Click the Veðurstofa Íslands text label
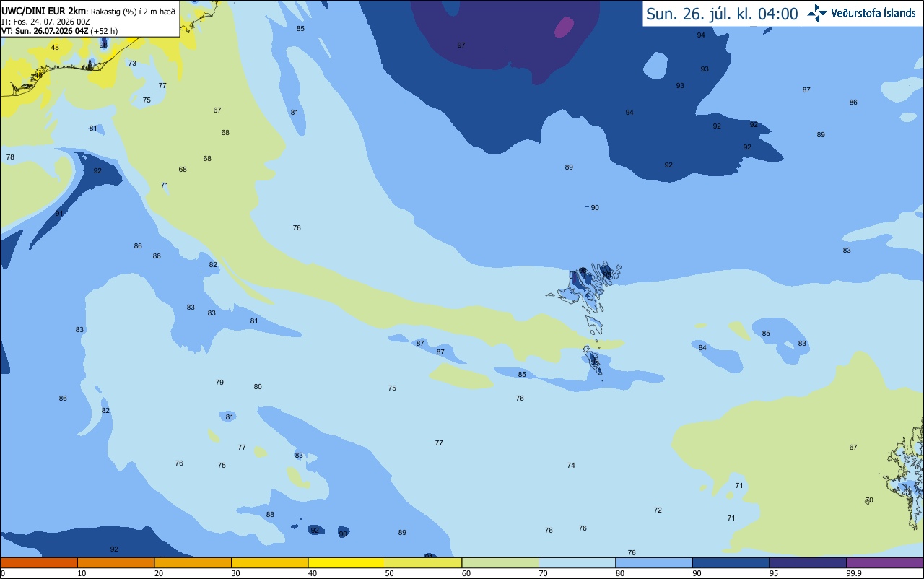Viewport: 924px width, 579px height. tap(873, 14)
